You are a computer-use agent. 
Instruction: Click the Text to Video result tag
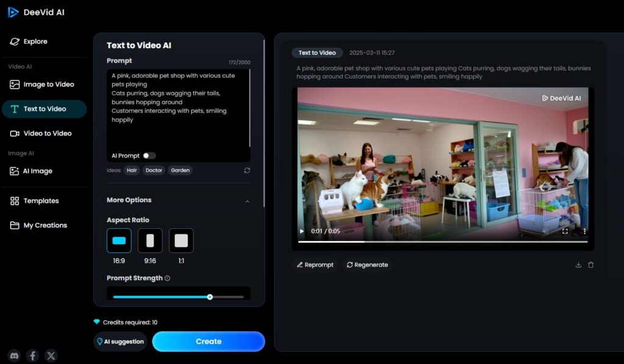point(317,52)
